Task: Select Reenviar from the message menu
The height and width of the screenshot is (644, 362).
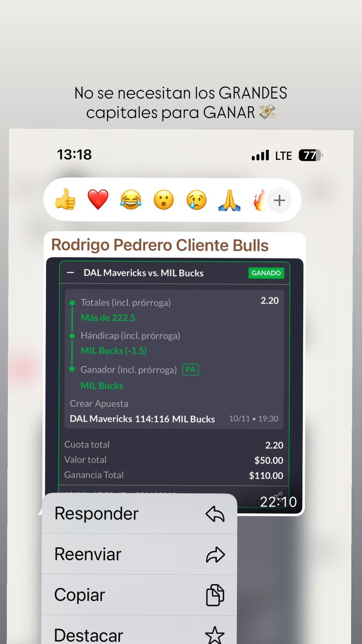Action: [x=139, y=554]
